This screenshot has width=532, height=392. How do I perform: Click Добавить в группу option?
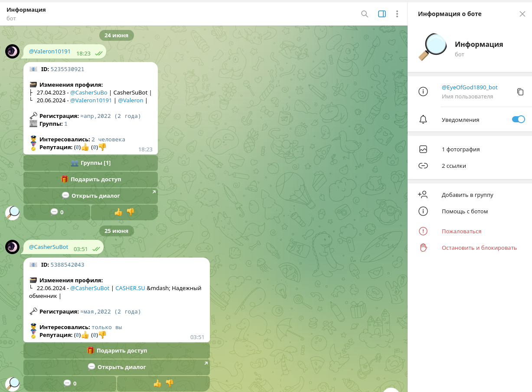467,195
